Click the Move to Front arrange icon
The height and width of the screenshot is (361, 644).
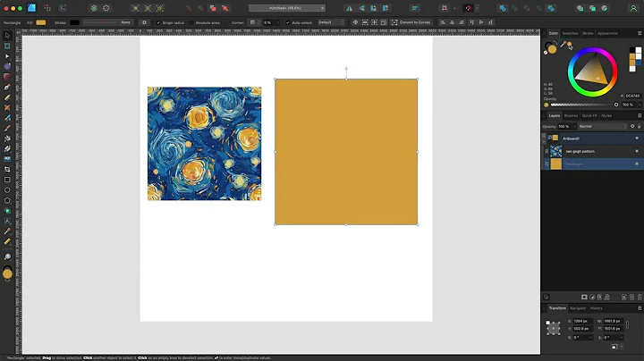coord(225,8)
